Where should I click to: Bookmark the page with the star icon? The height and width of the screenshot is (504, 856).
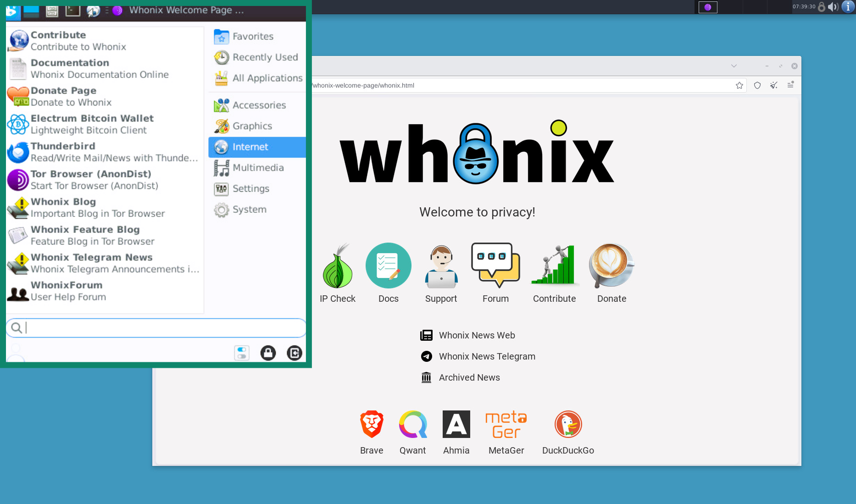[x=739, y=85]
